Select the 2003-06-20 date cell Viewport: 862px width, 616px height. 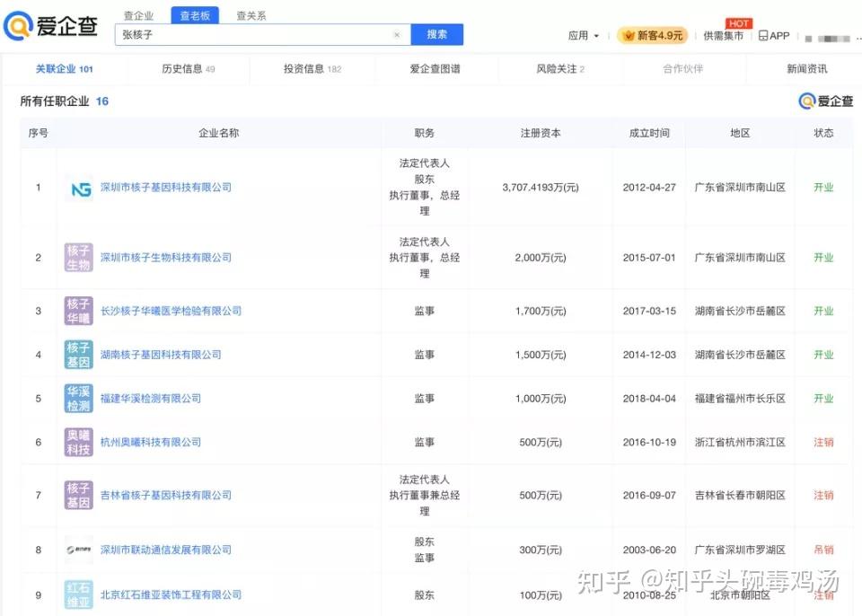[x=649, y=550]
